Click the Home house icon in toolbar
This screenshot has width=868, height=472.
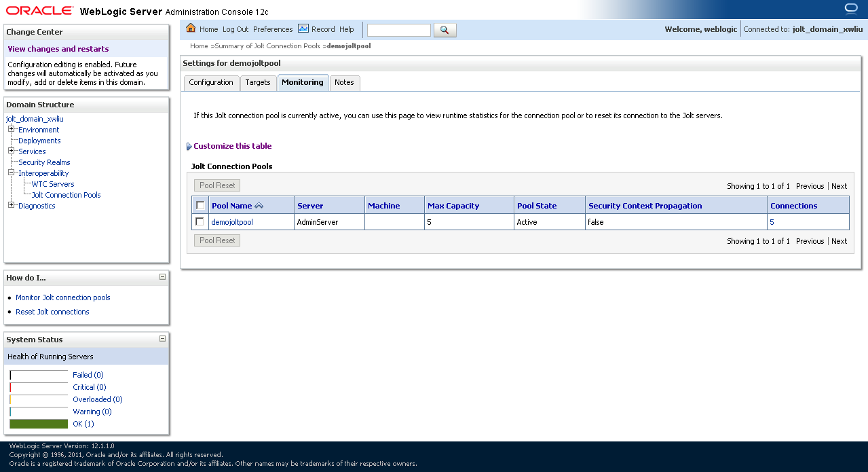point(191,29)
